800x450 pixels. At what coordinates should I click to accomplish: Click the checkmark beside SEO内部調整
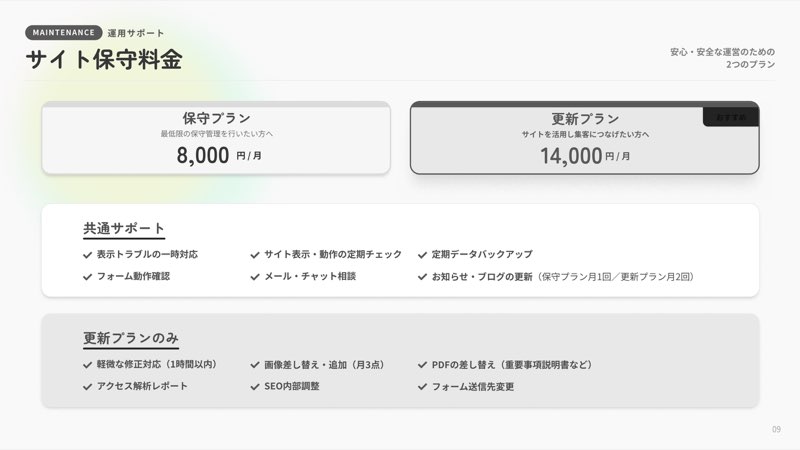coord(255,387)
